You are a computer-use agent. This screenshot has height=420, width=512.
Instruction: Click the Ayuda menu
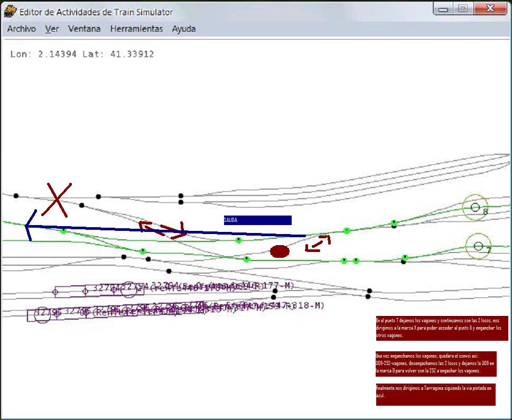click(x=183, y=29)
